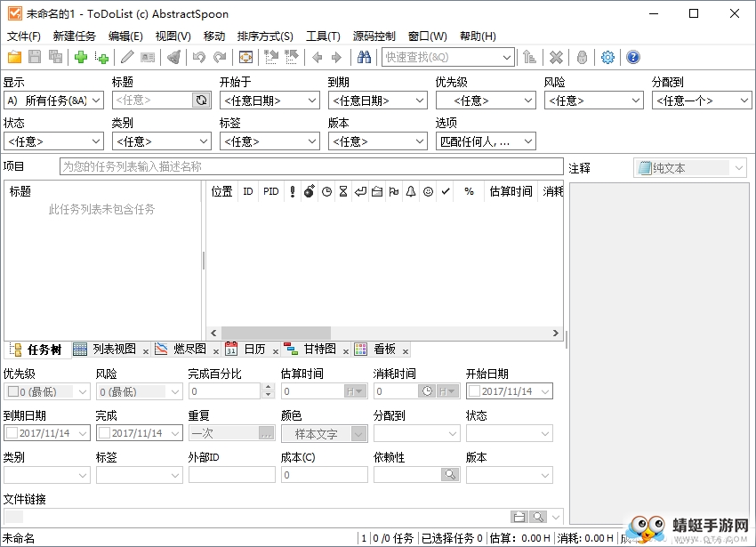The height and width of the screenshot is (547, 756).
Task: Click the collapse all tasks icon
Action: tap(292, 58)
